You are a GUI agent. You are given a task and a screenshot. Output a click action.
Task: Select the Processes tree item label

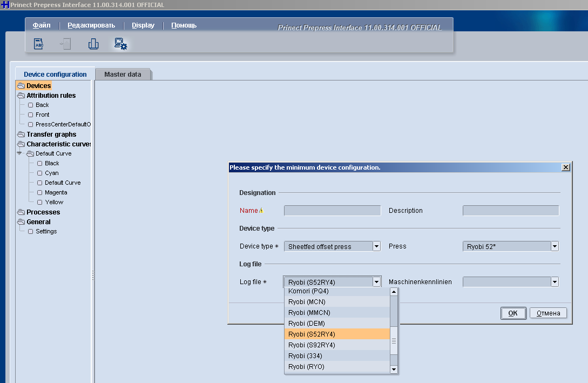43,212
